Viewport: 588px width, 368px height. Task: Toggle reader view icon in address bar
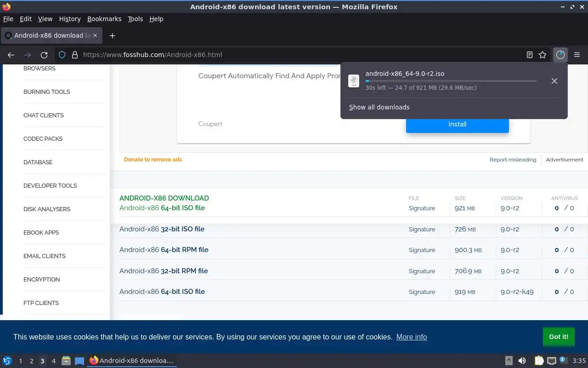coord(530,55)
